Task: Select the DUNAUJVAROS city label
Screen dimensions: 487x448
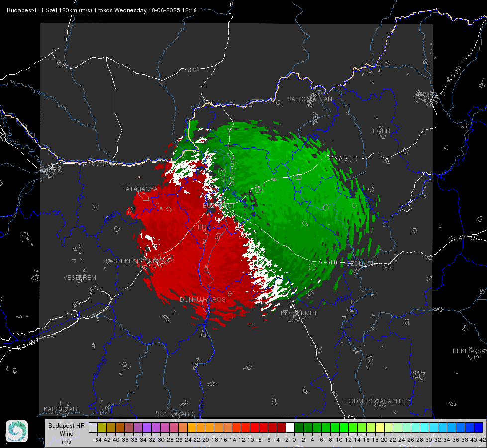Action: [202, 299]
